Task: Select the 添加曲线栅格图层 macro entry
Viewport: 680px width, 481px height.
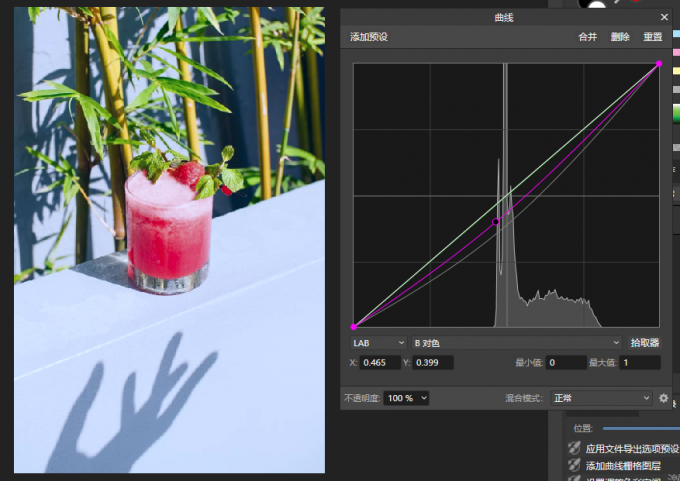Action: pyautogui.click(x=623, y=466)
